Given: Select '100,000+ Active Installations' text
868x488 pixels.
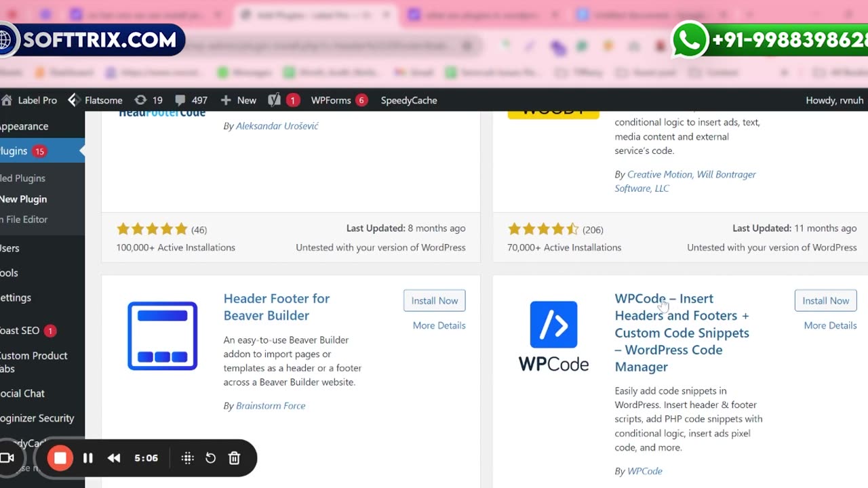Looking at the screenshot, I should pos(176,247).
